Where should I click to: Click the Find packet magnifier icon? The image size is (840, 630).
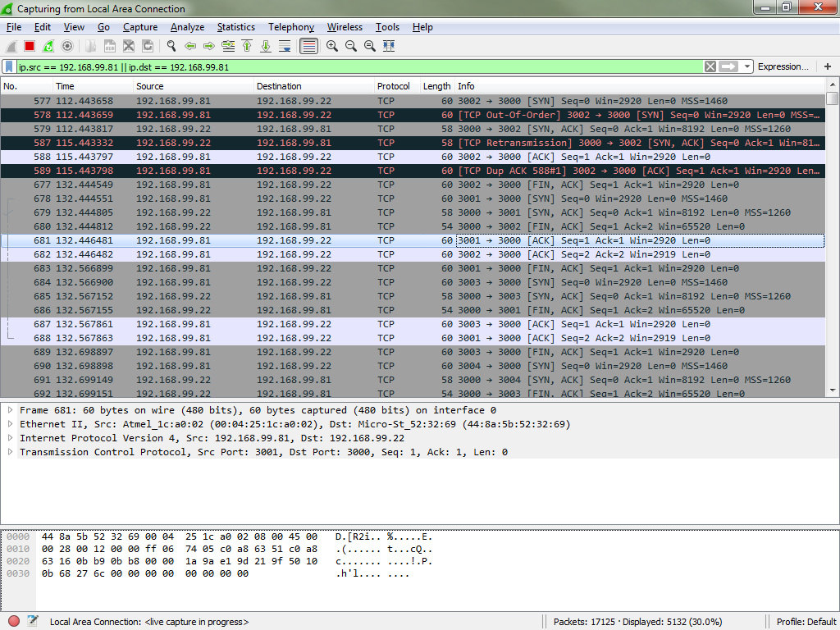click(171, 47)
